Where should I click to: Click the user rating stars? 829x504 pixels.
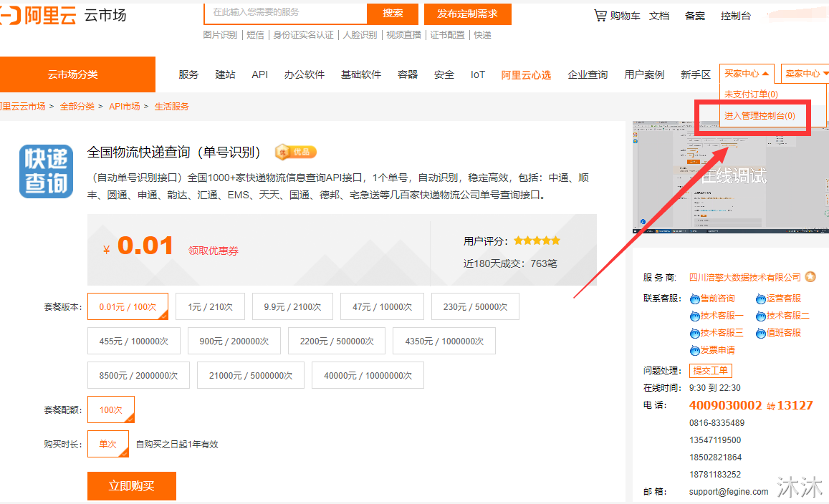[x=537, y=241]
